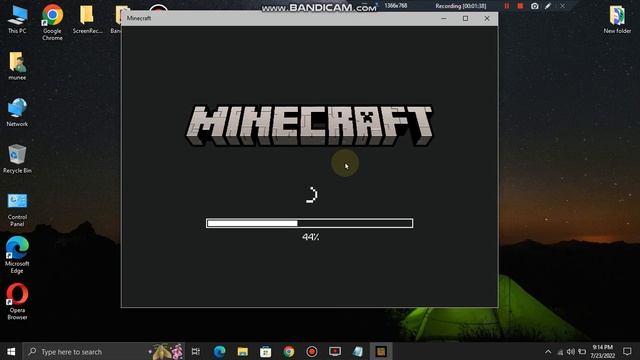Open the volume control tray icon
This screenshot has height=360, width=640.
click(571, 352)
